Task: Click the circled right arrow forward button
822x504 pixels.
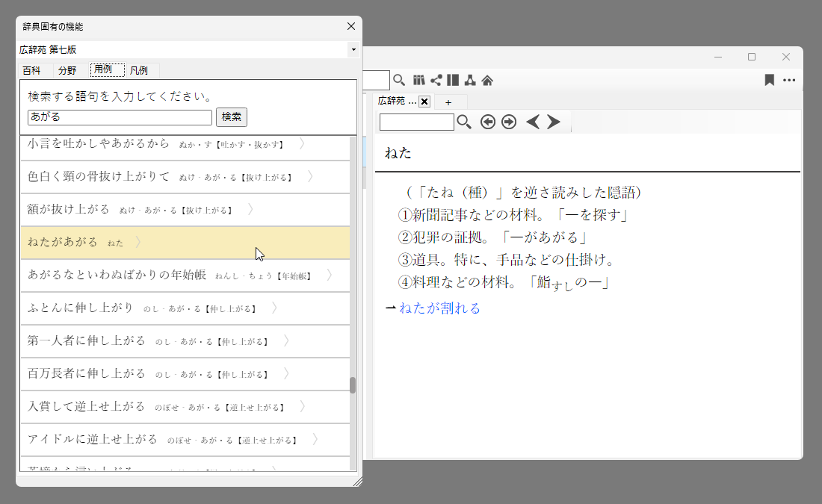Action: pyautogui.click(x=509, y=122)
